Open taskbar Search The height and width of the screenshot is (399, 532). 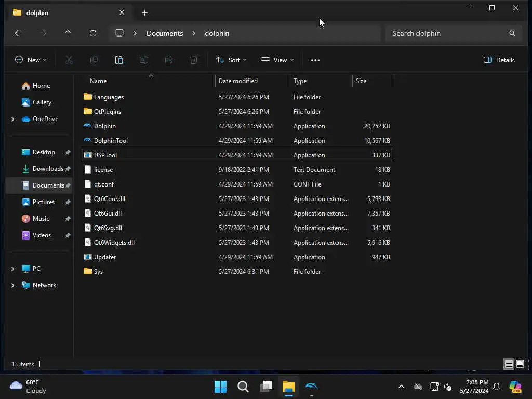coord(243,387)
